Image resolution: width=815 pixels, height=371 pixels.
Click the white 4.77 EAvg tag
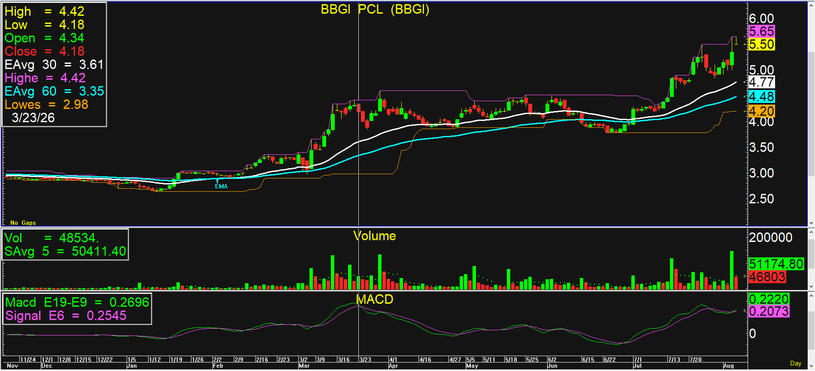(x=761, y=82)
